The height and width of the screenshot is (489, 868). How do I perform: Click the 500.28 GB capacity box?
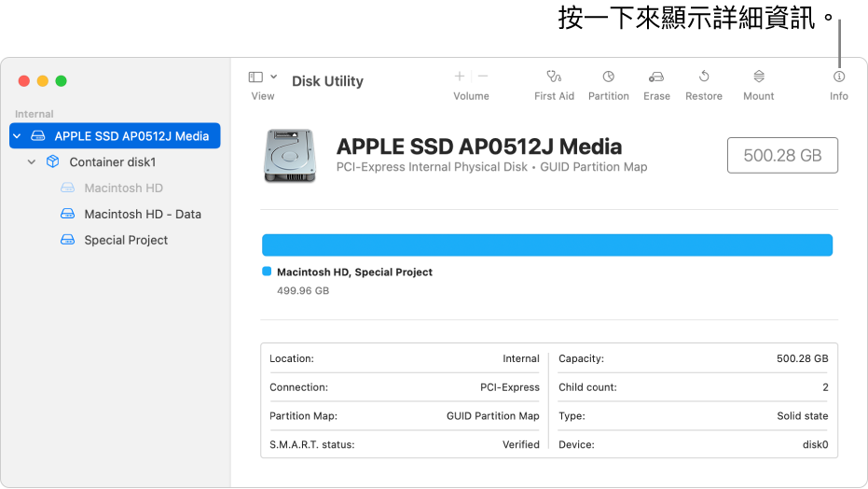click(x=782, y=155)
